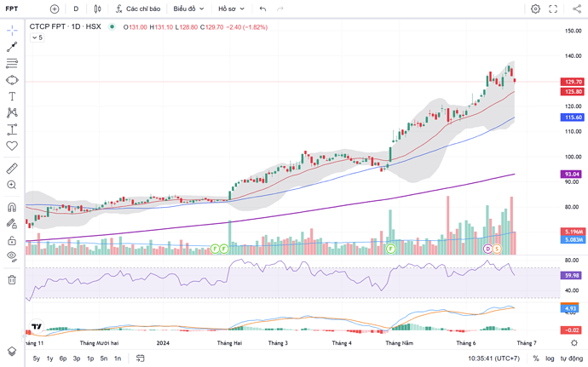Hide all drawings eye icon
Image resolution: width=588 pixels, height=367 pixels.
[x=12, y=257]
